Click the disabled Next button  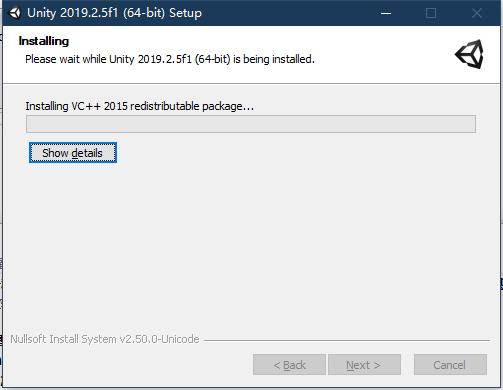tap(364, 365)
